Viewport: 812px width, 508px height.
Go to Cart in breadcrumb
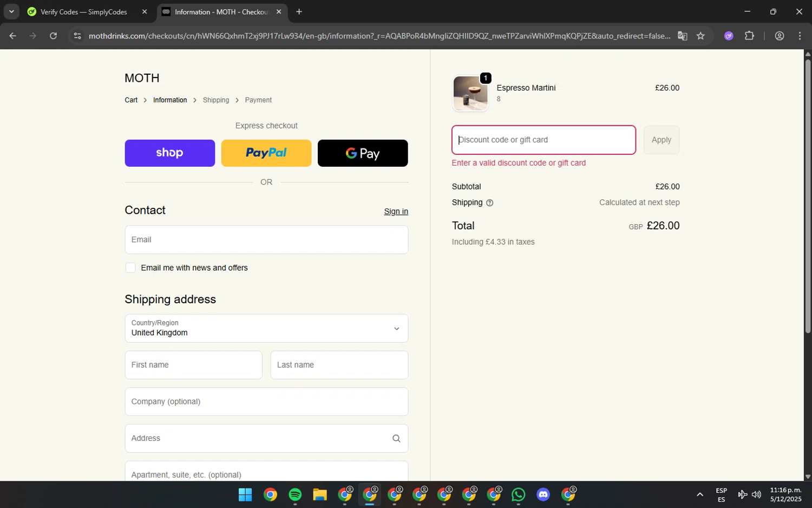131,100
